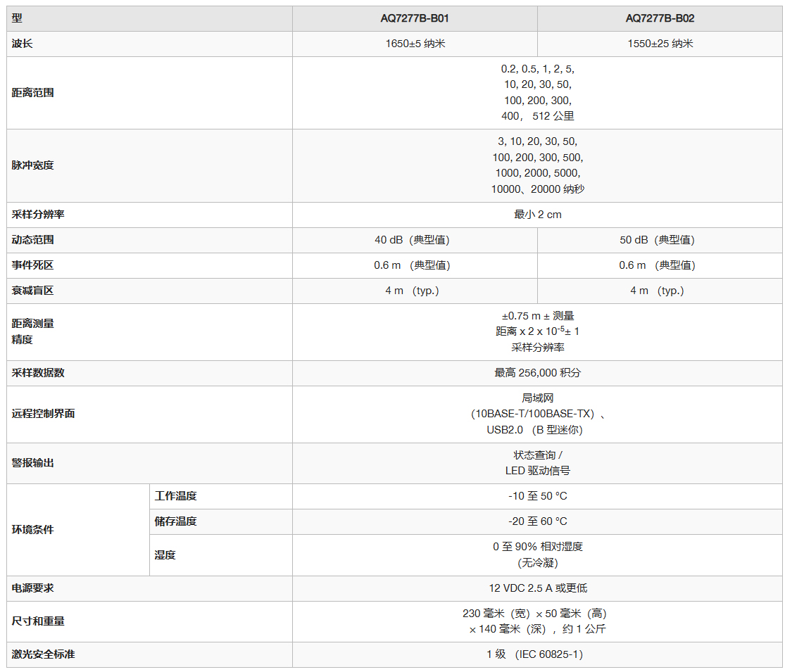Click the '采样分辨率' row label

(38, 214)
